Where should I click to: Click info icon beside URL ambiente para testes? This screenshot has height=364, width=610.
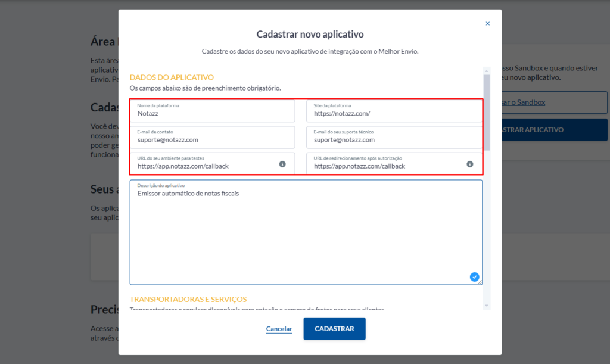(282, 164)
